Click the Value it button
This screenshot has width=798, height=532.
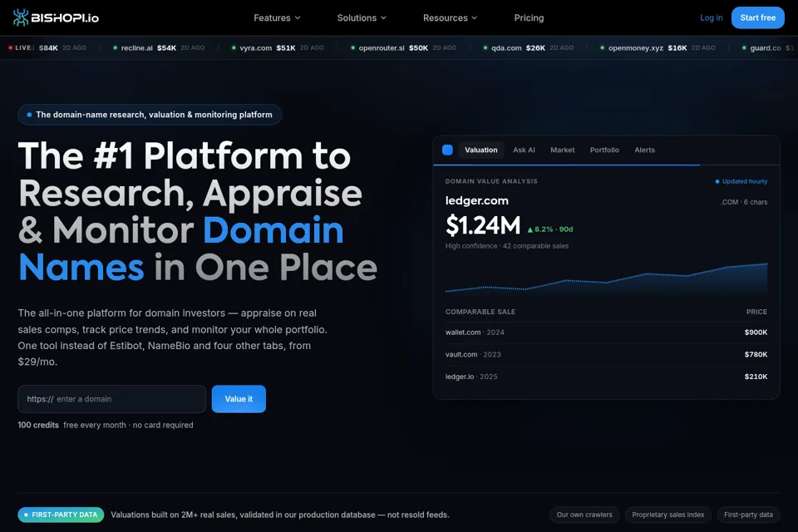[239, 399]
